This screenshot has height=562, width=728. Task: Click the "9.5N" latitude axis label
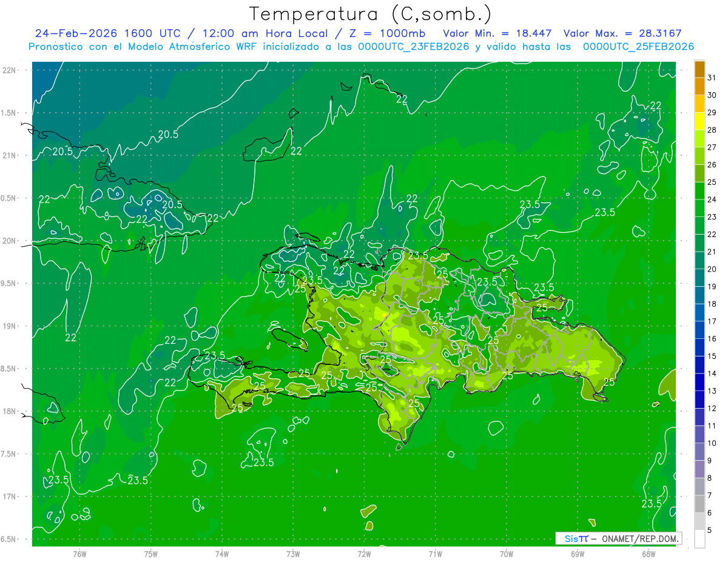click(x=9, y=283)
